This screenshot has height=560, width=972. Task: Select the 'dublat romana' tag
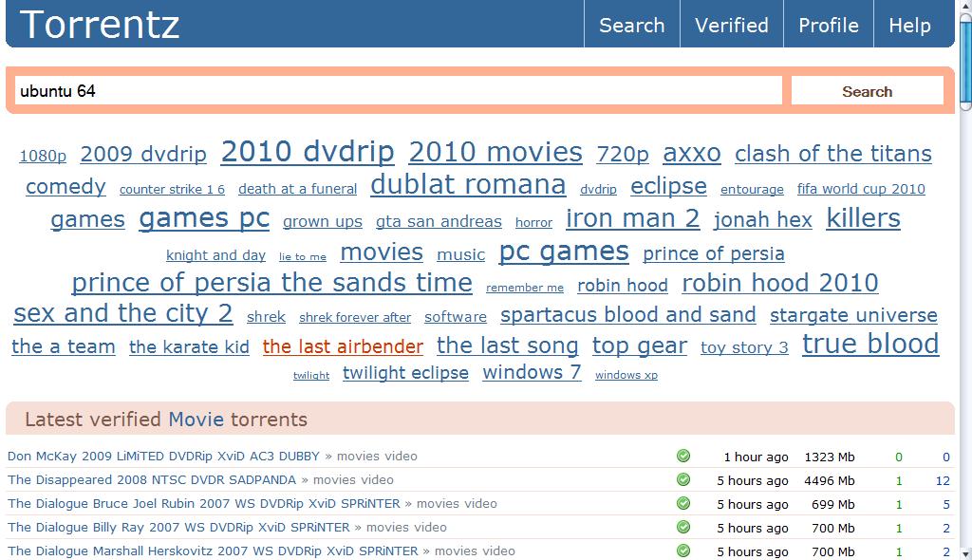pyautogui.click(x=468, y=185)
